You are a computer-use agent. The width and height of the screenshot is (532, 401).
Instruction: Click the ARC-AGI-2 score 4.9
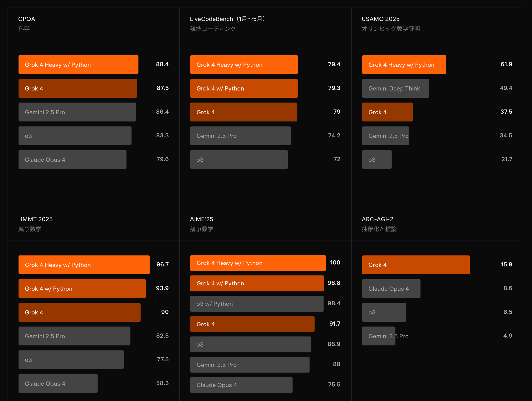pyautogui.click(x=508, y=336)
